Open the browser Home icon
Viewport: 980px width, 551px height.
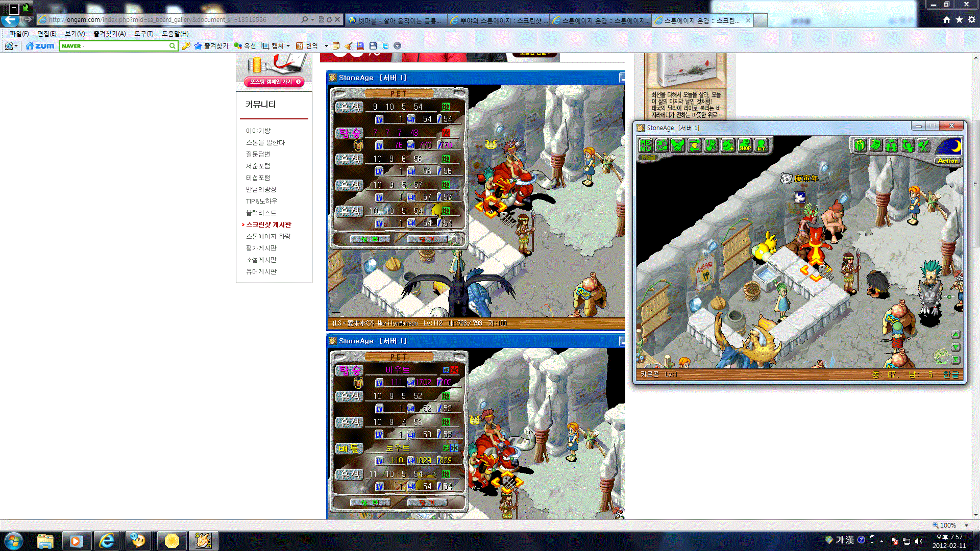[947, 19]
